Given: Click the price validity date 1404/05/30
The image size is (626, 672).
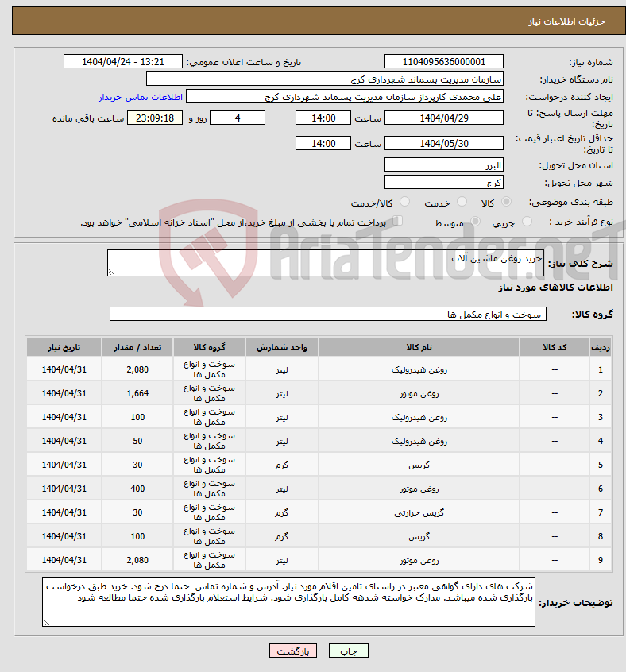Looking at the screenshot, I should point(444,143).
